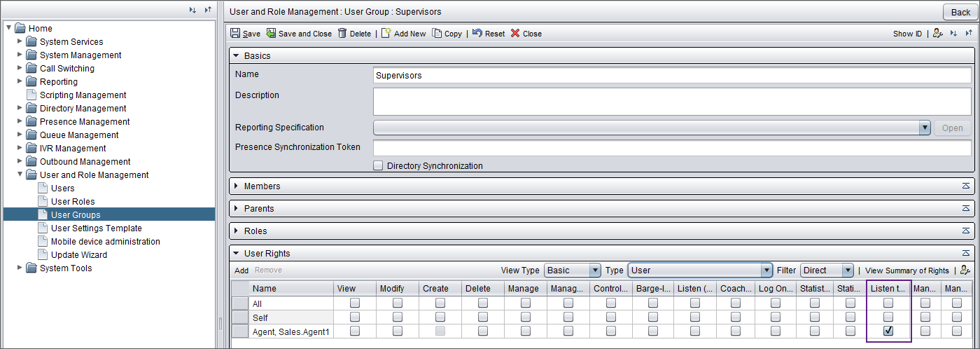The height and width of the screenshot is (349, 980).
Task: Click into the Description text field
Action: [671, 101]
